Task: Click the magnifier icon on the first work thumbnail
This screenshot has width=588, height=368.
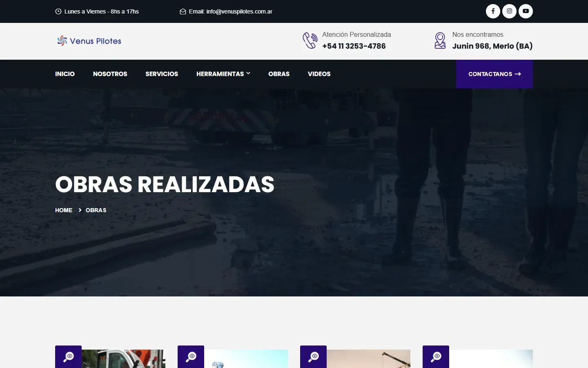Action: point(68,357)
